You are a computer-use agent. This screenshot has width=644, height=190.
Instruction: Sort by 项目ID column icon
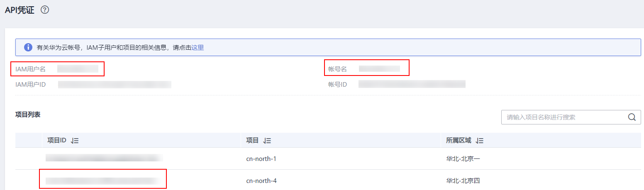[x=75, y=141]
